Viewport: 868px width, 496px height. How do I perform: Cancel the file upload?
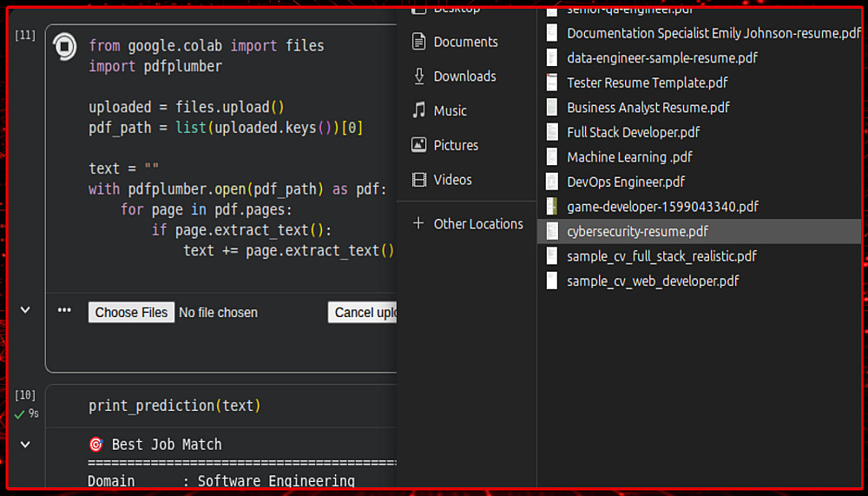click(363, 313)
